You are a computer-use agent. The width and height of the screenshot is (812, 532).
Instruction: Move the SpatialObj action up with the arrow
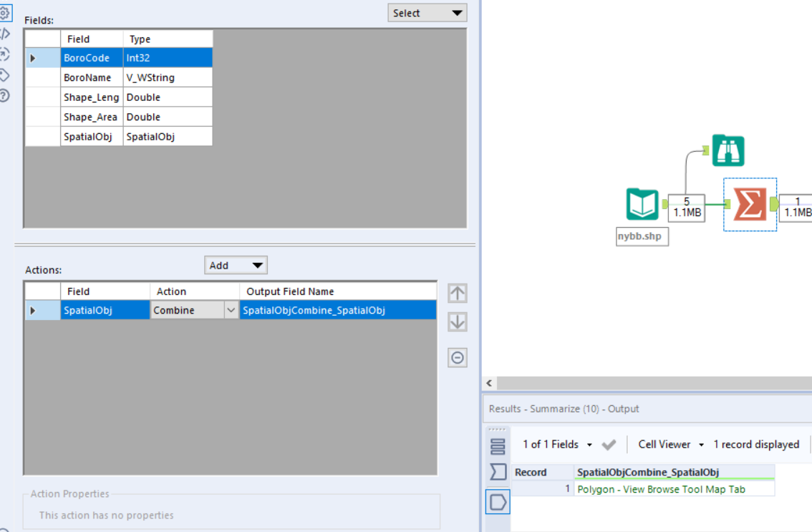pos(458,293)
